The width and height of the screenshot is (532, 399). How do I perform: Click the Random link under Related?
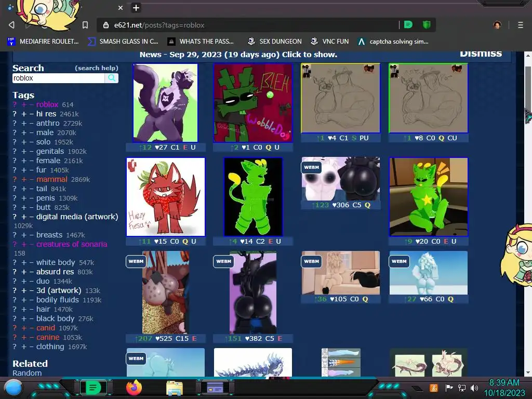[27, 373]
